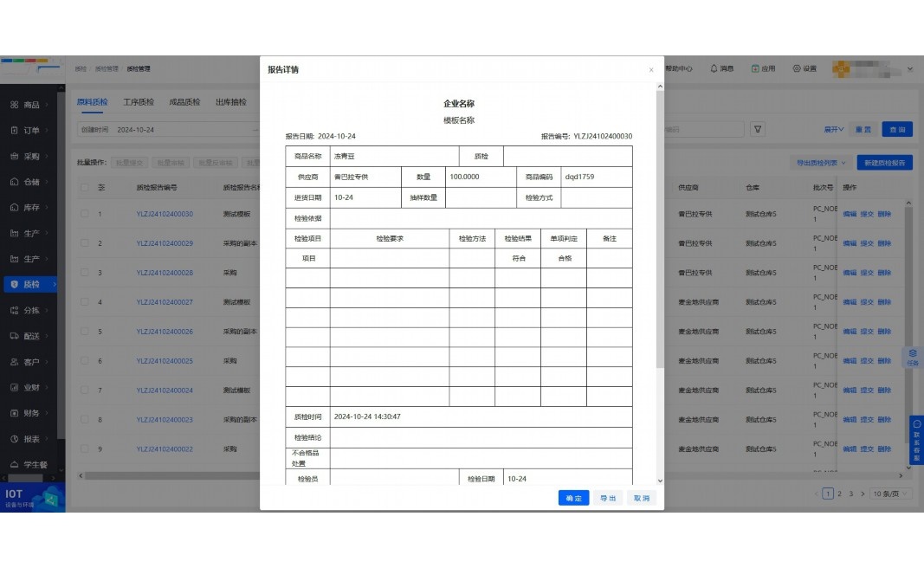The height and width of the screenshot is (568, 924).
Task: Switch to the 原料质检 tab
Action: pos(92,102)
